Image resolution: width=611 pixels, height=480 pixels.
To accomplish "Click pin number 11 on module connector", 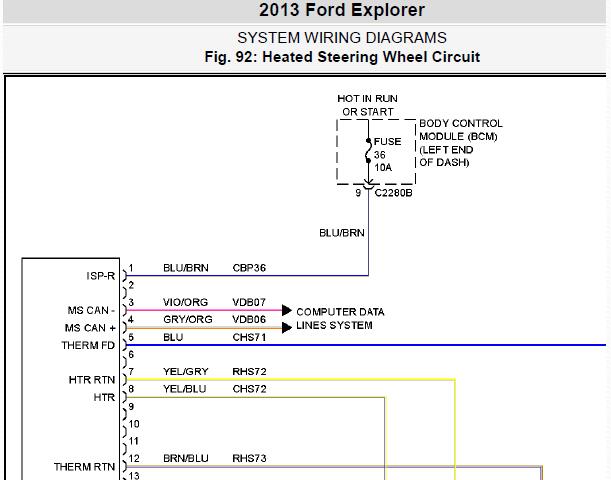I will pos(134,441).
